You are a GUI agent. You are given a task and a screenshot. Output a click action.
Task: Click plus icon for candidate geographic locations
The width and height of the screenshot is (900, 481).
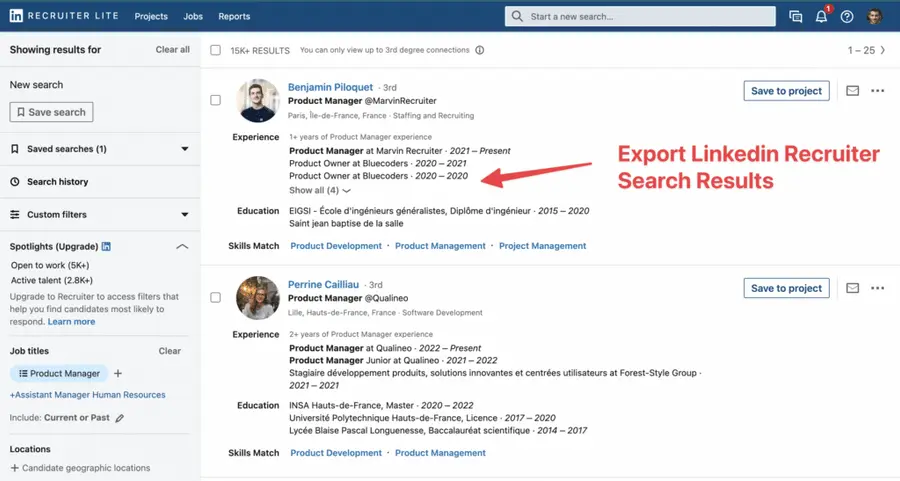tap(15, 468)
